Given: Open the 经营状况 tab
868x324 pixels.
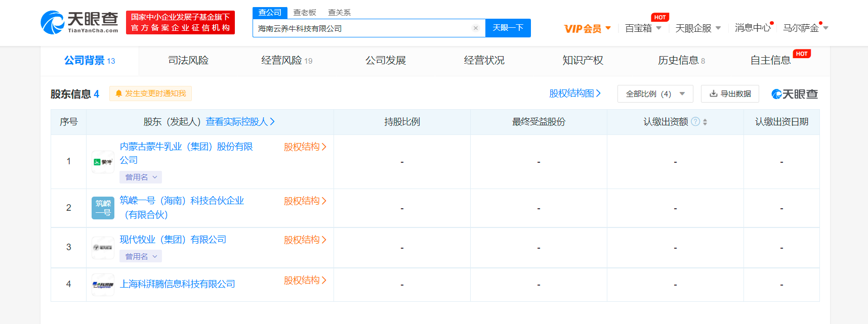Looking at the screenshot, I should click(x=484, y=61).
